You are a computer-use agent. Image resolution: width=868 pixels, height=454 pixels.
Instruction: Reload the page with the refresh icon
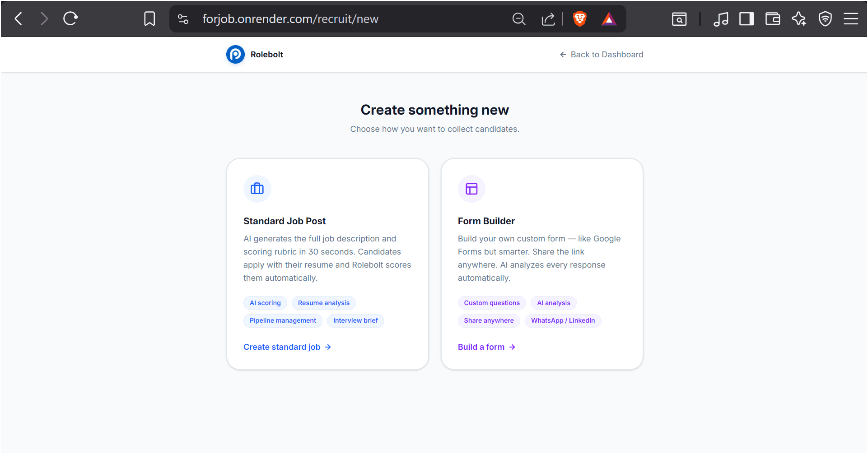[x=70, y=19]
